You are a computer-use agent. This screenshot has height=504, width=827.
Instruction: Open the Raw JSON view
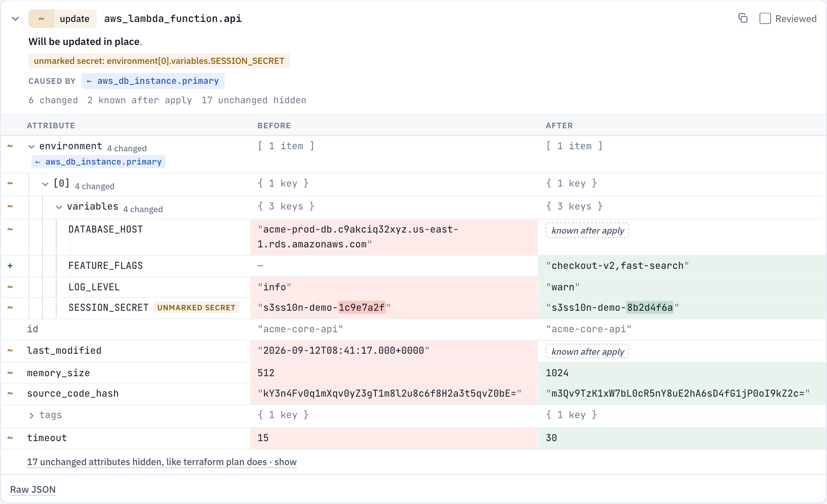pos(33,490)
